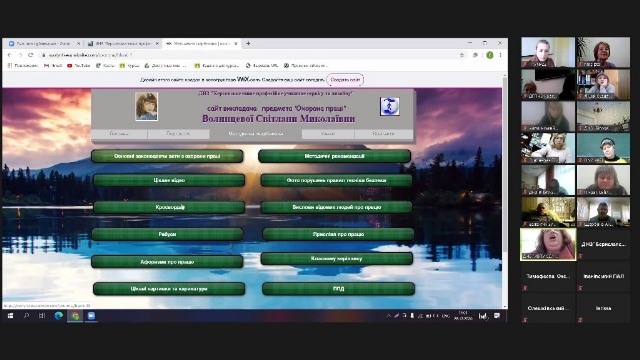Switch to the first browser tab

click(x=44, y=43)
